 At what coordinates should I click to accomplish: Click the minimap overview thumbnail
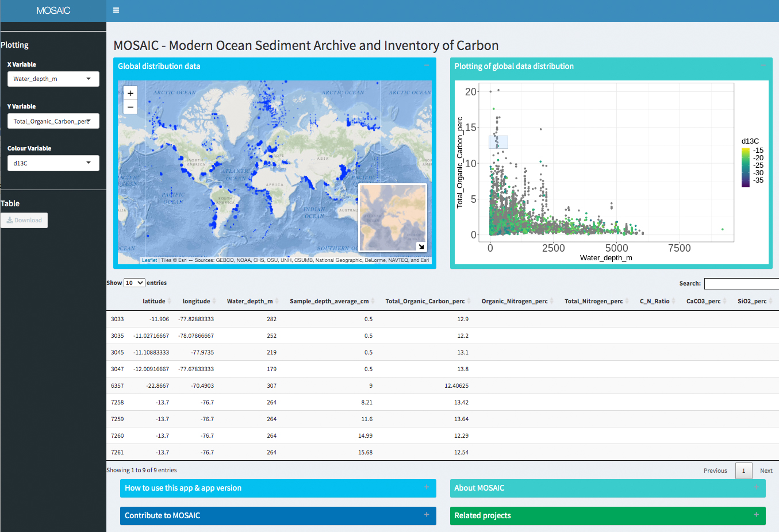click(393, 218)
